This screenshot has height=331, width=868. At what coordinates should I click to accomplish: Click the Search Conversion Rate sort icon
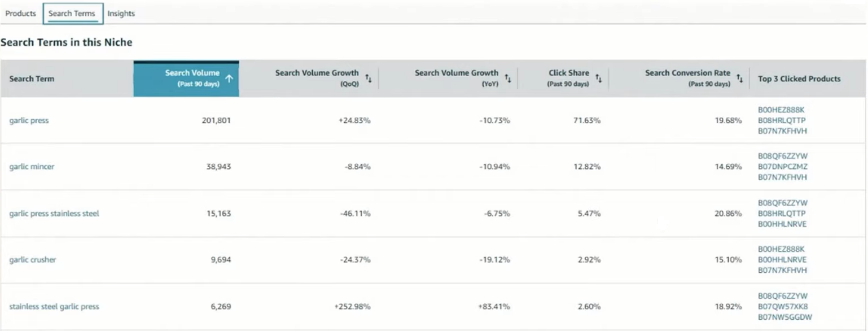click(740, 79)
